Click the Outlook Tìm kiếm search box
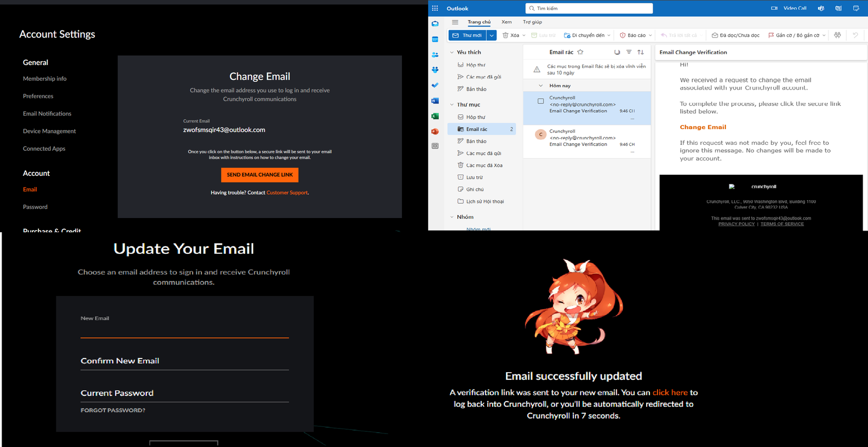This screenshot has width=868, height=447. [589, 8]
